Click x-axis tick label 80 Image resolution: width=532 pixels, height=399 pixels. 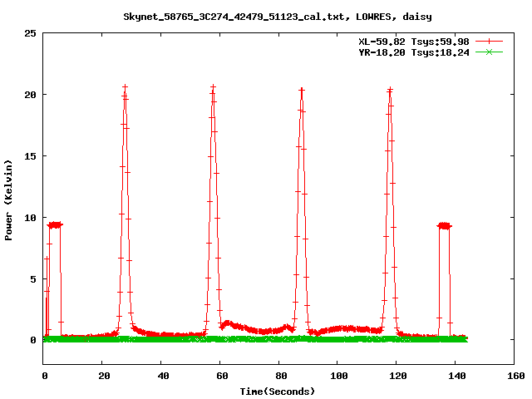281,376
